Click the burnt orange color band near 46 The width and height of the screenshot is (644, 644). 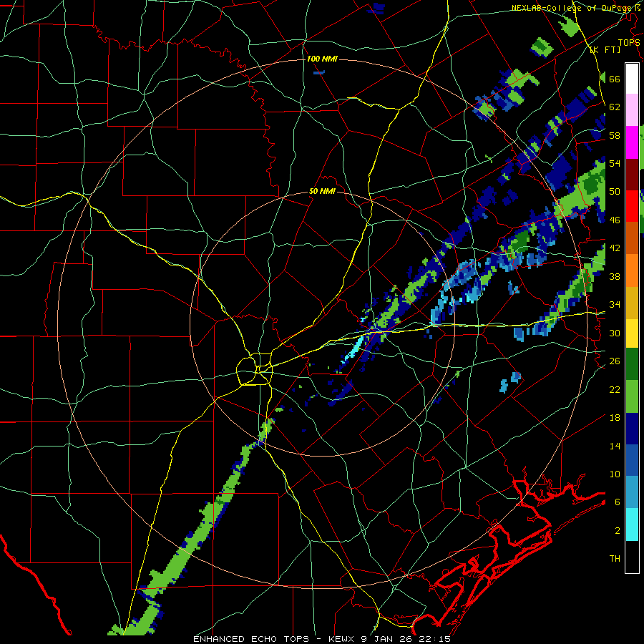pyautogui.click(x=632, y=238)
